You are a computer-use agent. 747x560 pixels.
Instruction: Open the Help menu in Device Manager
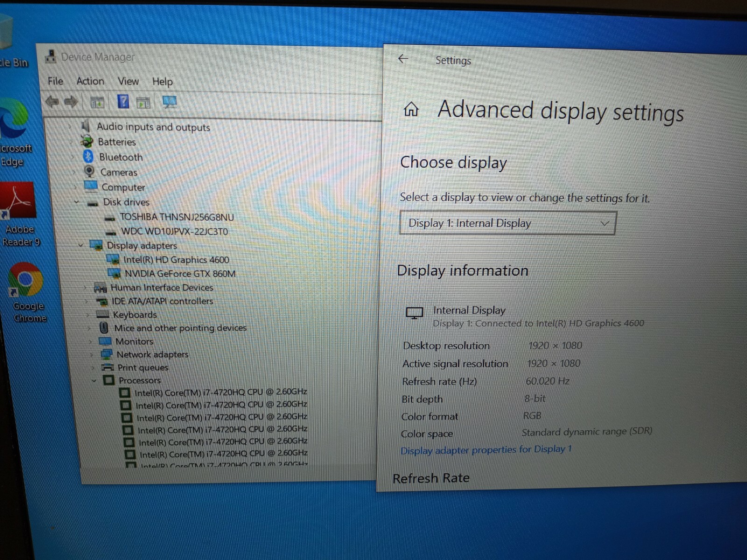point(162,82)
